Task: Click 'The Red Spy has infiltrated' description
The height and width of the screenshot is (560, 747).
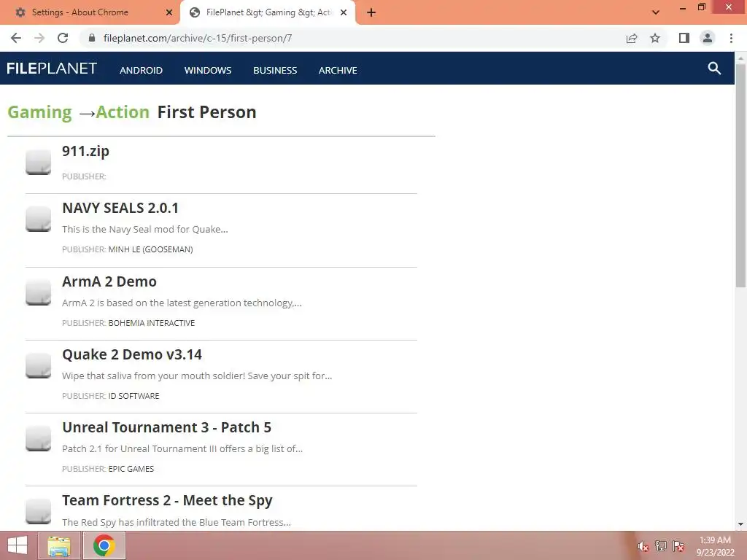Action: click(x=177, y=522)
